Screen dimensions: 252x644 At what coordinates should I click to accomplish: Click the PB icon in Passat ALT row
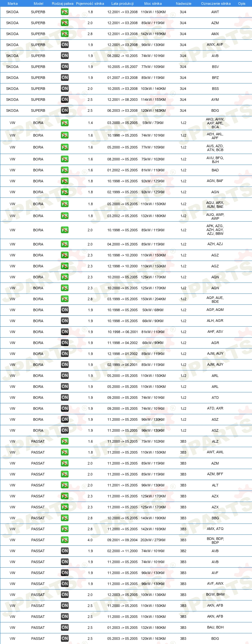coord(65,485)
